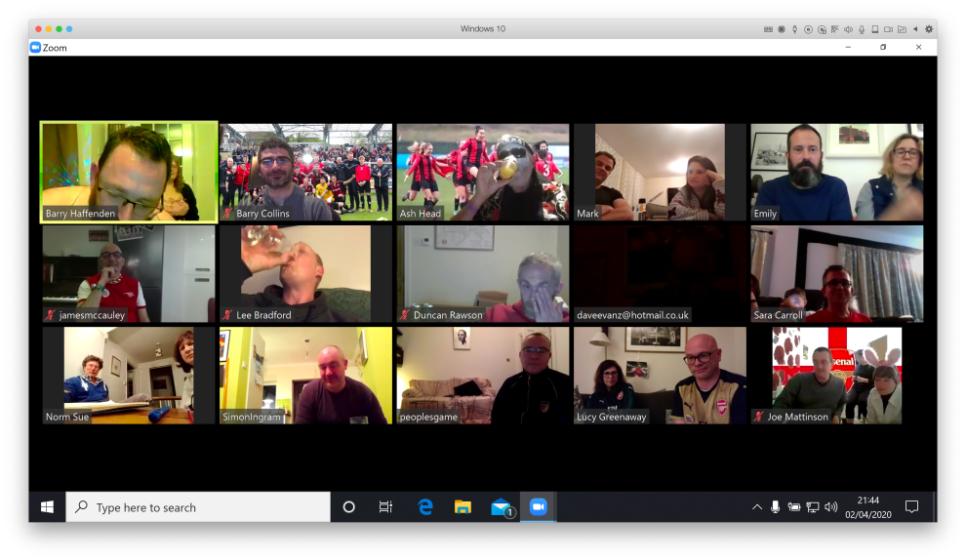The height and width of the screenshot is (560, 966).
Task: Open the Parallels keyboard icon in title bar
Action: point(768,29)
